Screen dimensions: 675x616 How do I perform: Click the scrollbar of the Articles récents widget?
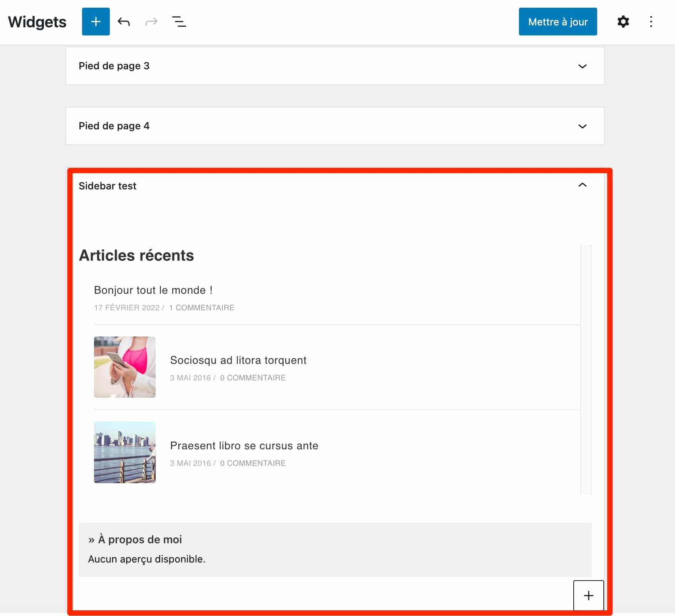586,370
